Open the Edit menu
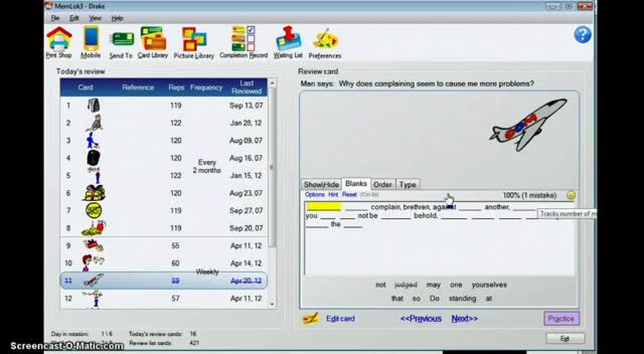The height and width of the screenshot is (354, 644). 74,18
